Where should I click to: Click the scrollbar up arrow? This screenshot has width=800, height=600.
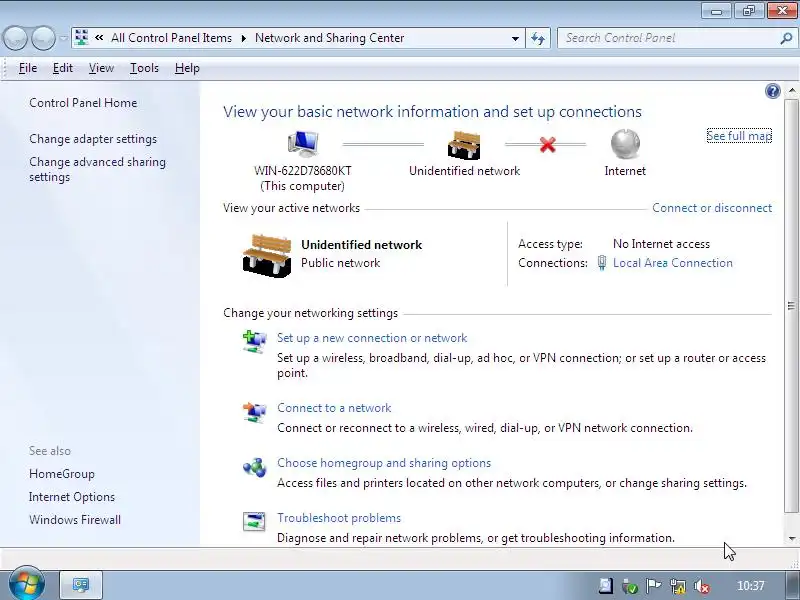791,91
